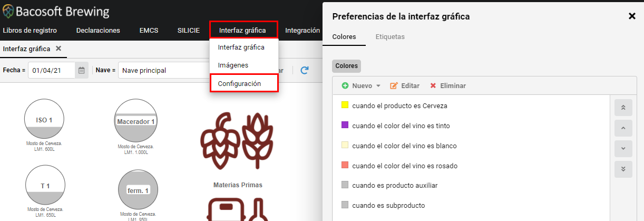Move selected color to bottom

623,169
